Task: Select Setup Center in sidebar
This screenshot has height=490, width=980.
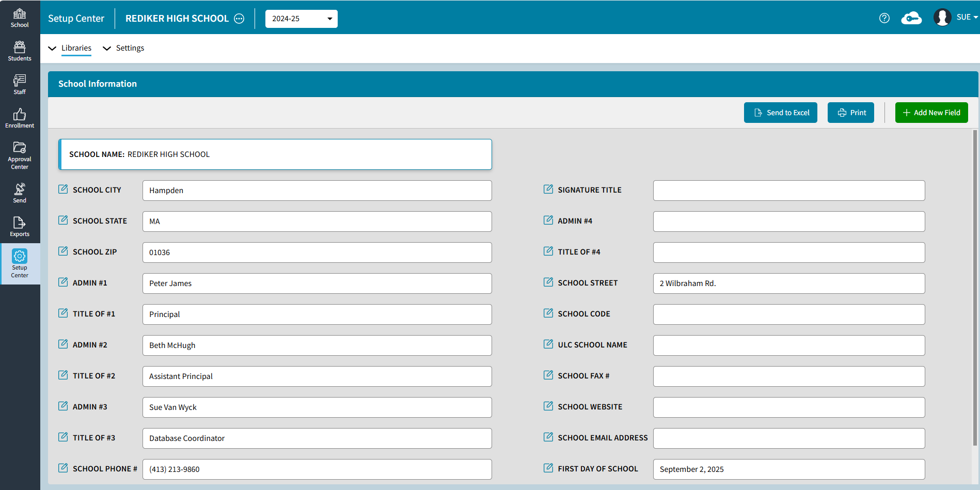Action: click(20, 264)
